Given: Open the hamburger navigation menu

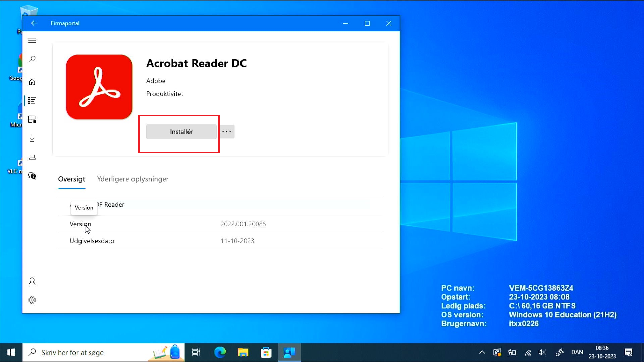Looking at the screenshot, I should click(32, 41).
